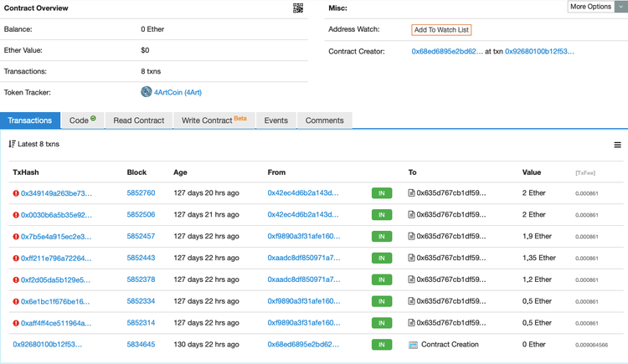
Task: Open the Write Contract Beta tab
Action: coord(214,120)
